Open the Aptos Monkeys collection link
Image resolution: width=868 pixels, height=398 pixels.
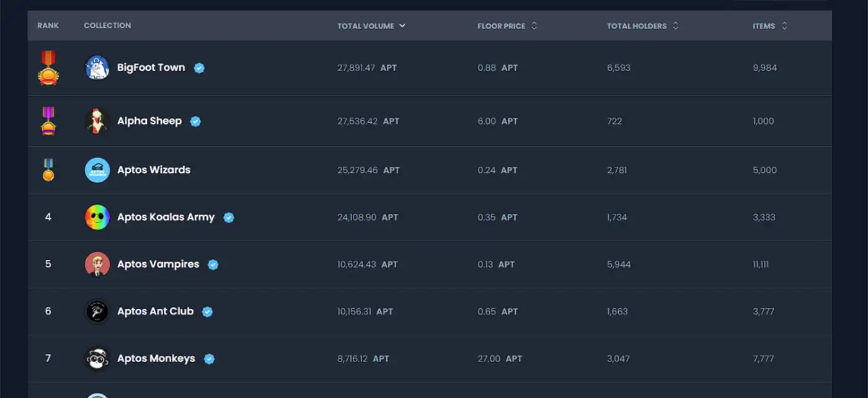pyautogui.click(x=156, y=358)
